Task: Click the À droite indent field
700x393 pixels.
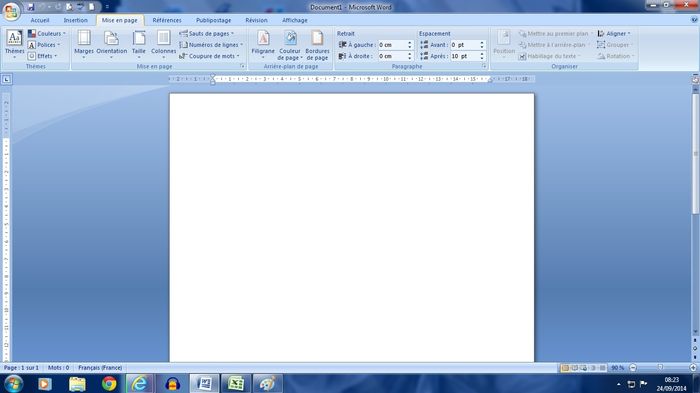Action: coord(392,56)
